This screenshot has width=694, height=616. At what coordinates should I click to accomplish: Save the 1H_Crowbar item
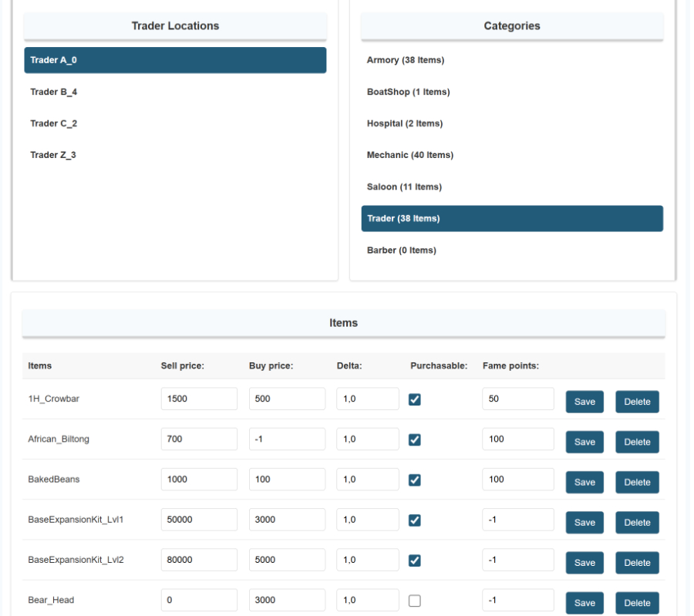tap(585, 402)
